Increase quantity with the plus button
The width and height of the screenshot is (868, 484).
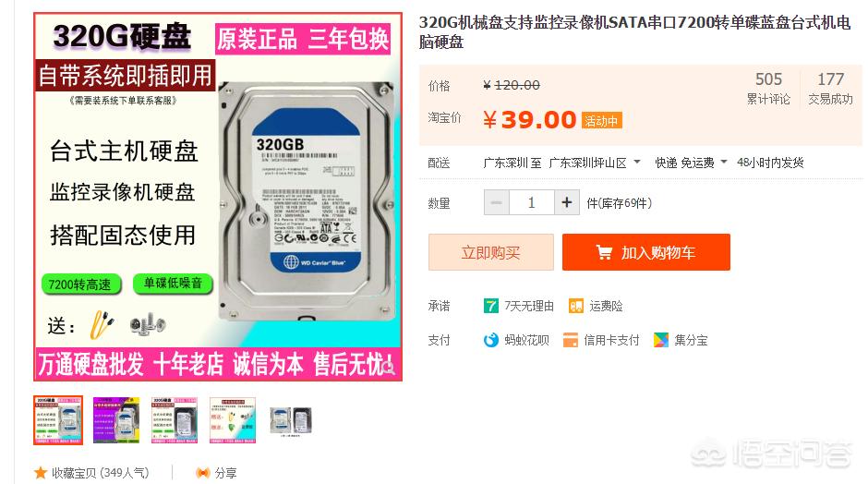click(566, 202)
